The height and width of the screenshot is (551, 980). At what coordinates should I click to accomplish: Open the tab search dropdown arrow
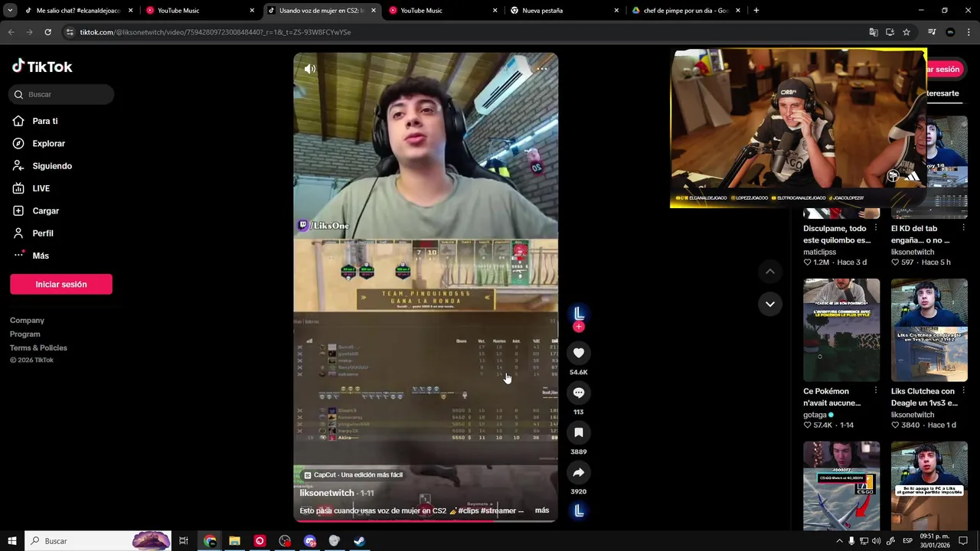coord(10,11)
